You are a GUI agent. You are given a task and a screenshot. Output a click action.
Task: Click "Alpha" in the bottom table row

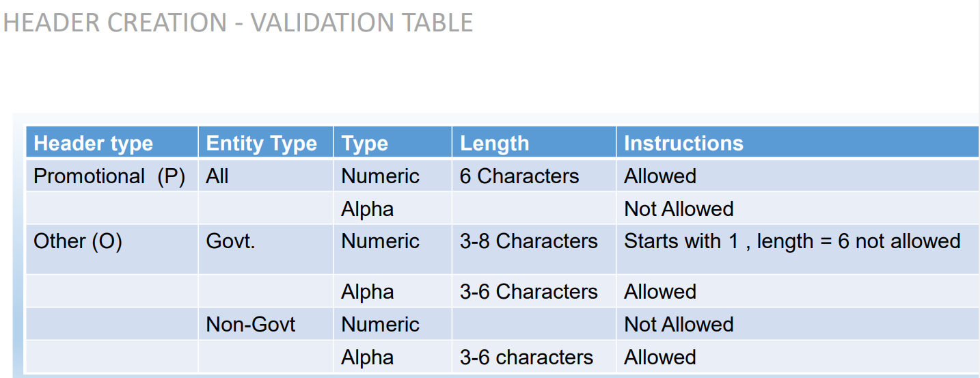[x=368, y=357]
